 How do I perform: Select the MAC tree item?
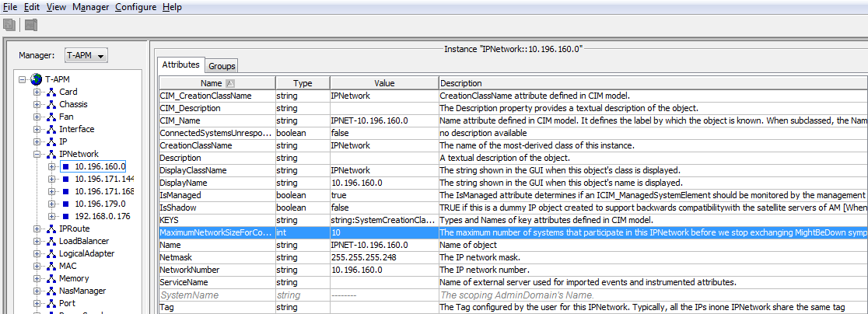[68, 266]
